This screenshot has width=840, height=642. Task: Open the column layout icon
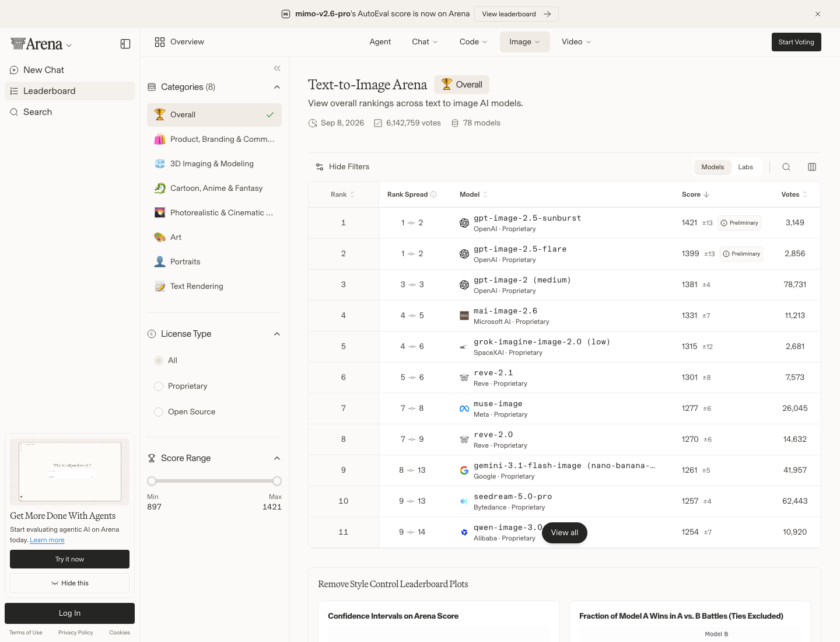click(x=812, y=167)
